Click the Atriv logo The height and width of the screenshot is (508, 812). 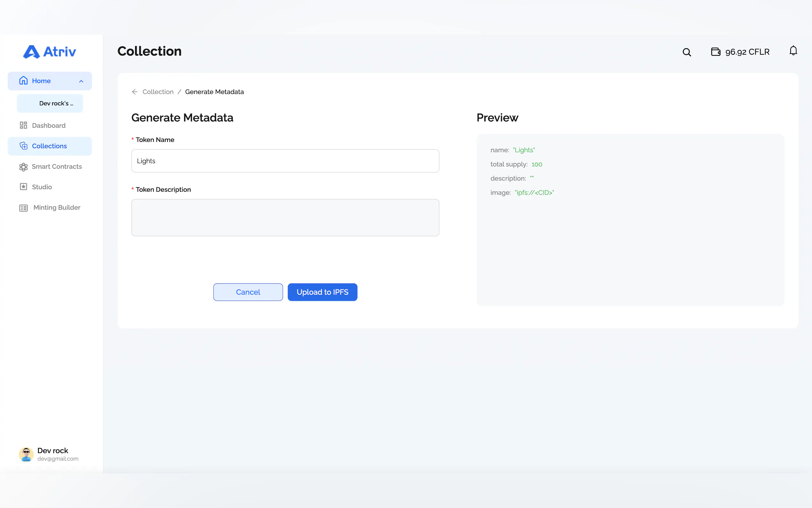pos(50,52)
